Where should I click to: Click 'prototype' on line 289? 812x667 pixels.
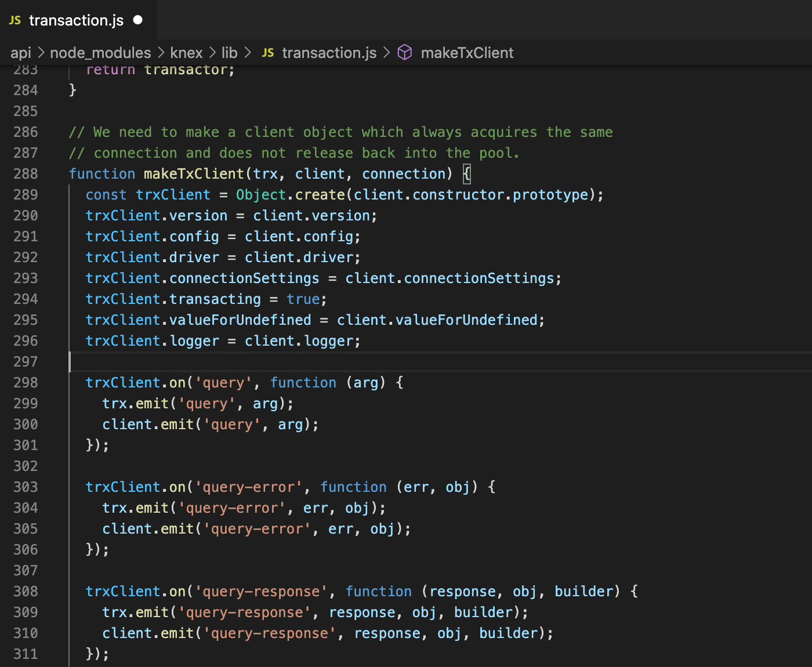[x=550, y=195]
